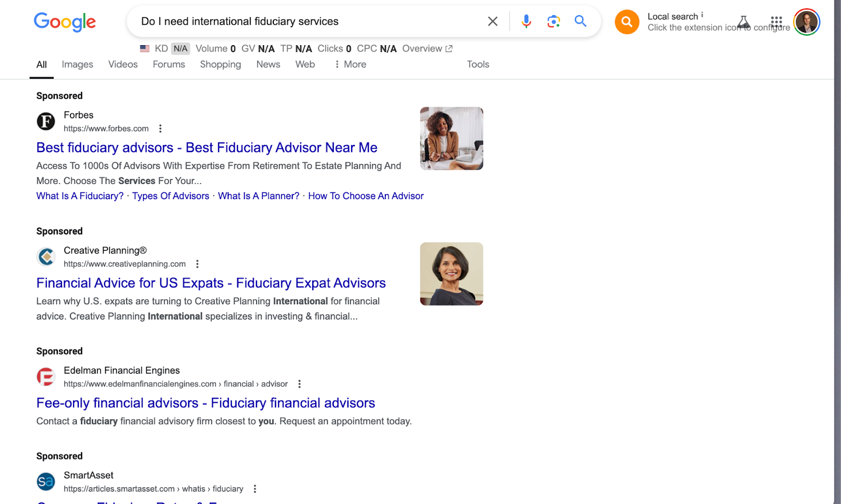Viewport: 841px width, 504px height.
Task: Open Fee-only financial advisors link
Action: [x=206, y=403]
